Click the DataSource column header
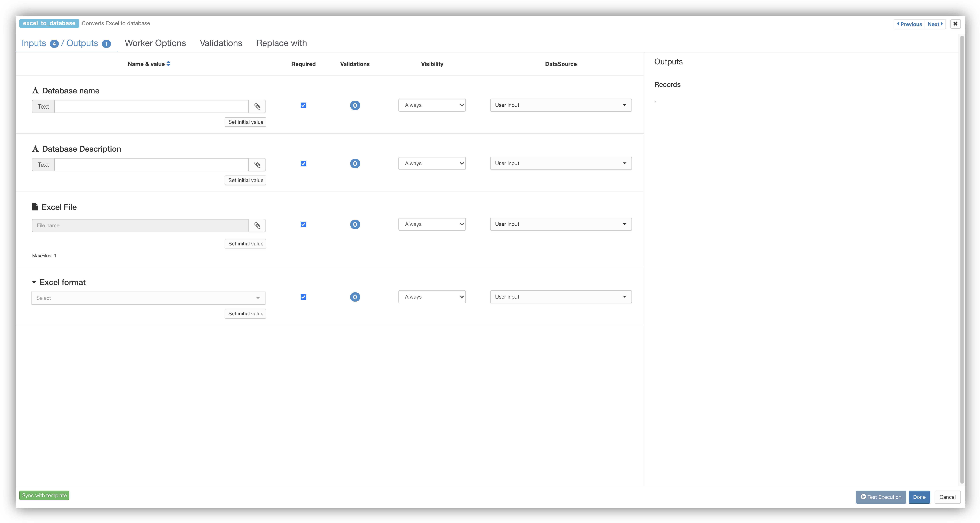 coord(561,64)
